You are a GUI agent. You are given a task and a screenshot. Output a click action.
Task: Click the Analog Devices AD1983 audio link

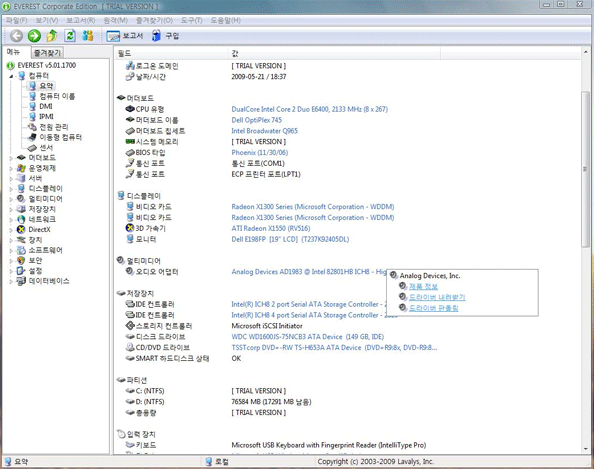(x=309, y=272)
